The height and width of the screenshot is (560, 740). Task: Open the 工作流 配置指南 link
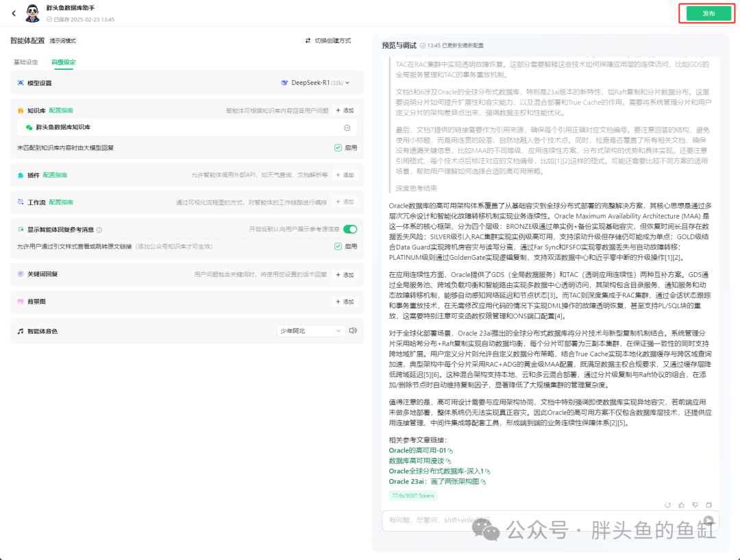coord(62,202)
